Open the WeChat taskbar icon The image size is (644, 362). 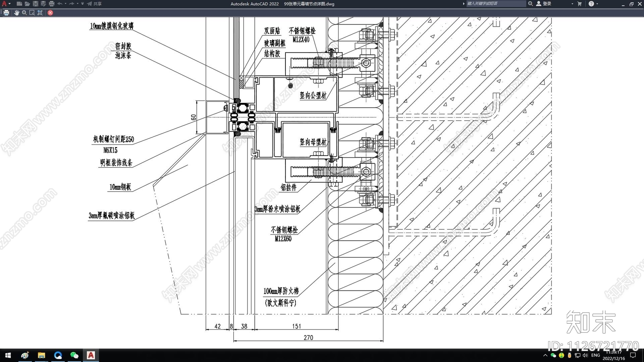(x=74, y=355)
